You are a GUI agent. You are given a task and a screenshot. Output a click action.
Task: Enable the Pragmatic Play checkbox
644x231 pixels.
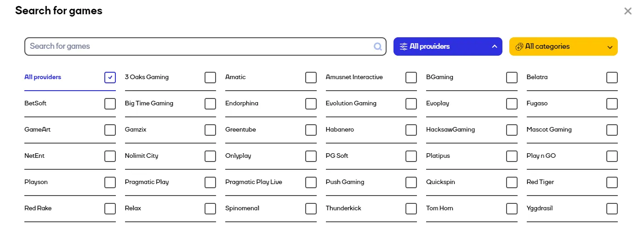pos(210,183)
